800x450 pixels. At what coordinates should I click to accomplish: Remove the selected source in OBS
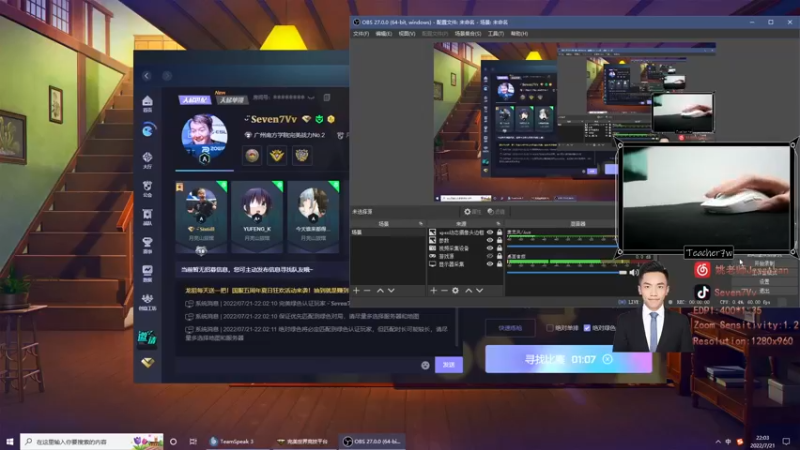(444, 290)
